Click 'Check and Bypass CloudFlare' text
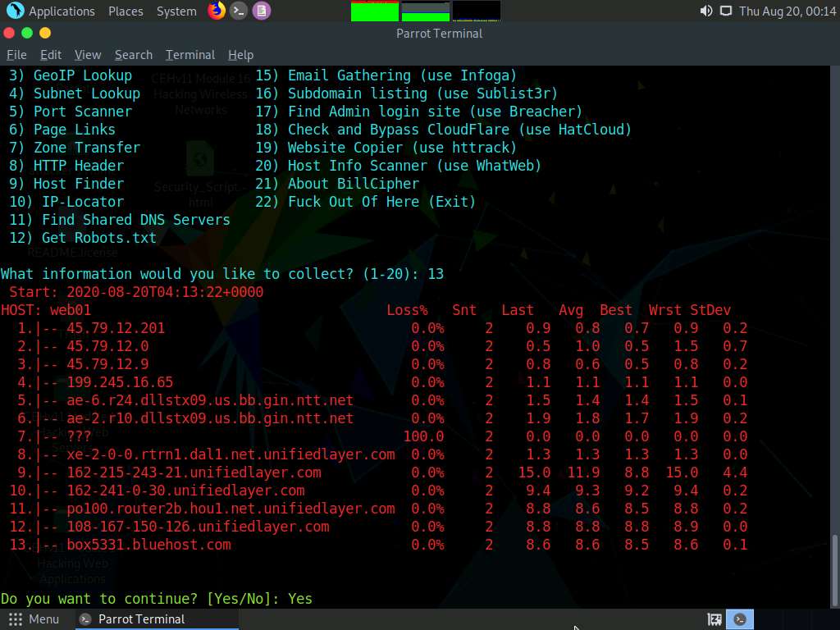Screen dimensions: 840x630 [399, 130]
